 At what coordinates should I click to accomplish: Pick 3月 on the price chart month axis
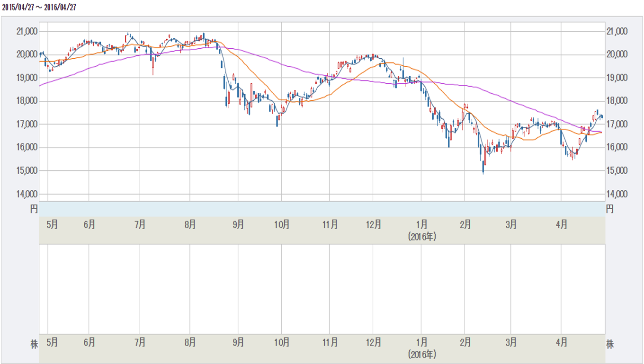(510, 225)
